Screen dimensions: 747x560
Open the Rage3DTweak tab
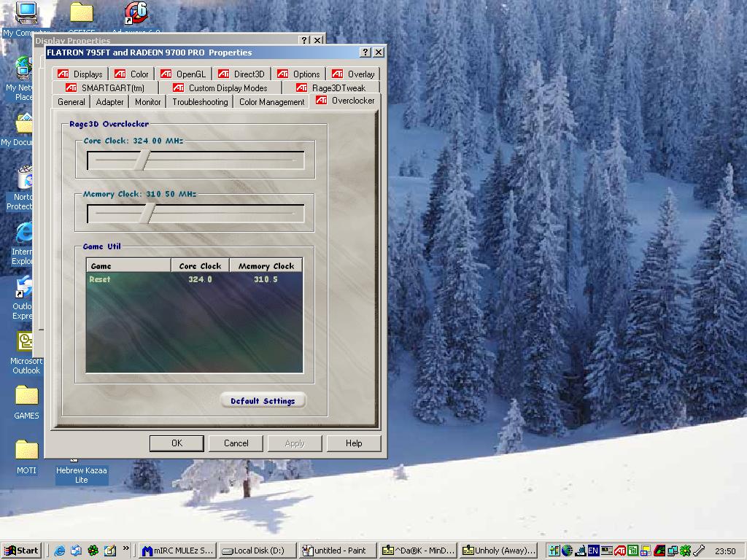[330, 87]
